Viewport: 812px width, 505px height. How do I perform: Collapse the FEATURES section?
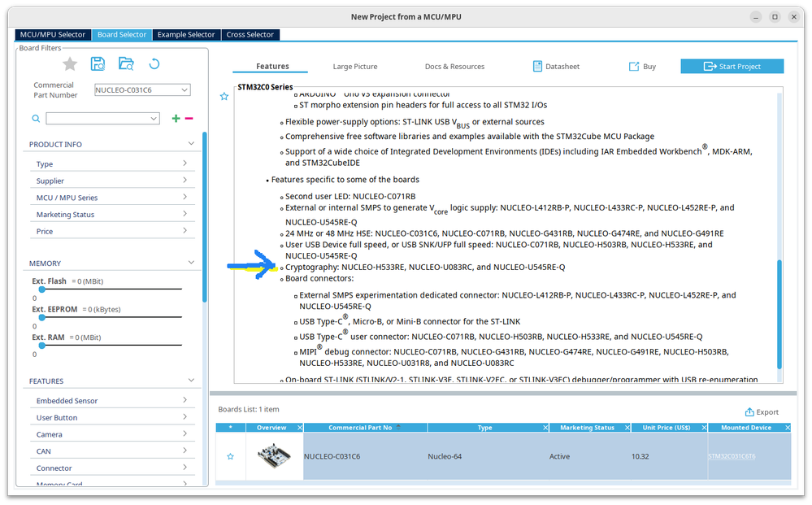tap(191, 381)
